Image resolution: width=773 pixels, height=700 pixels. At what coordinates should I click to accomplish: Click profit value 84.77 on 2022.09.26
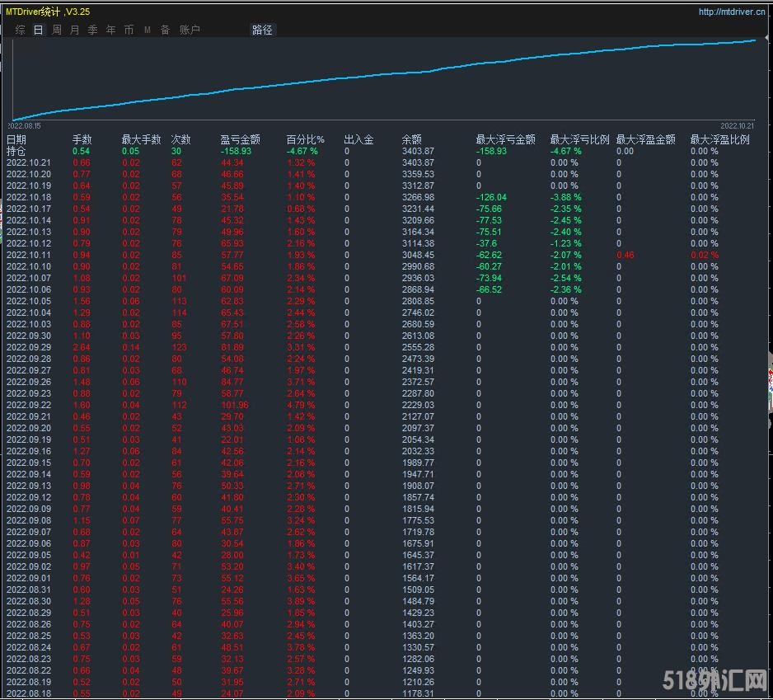(x=232, y=382)
